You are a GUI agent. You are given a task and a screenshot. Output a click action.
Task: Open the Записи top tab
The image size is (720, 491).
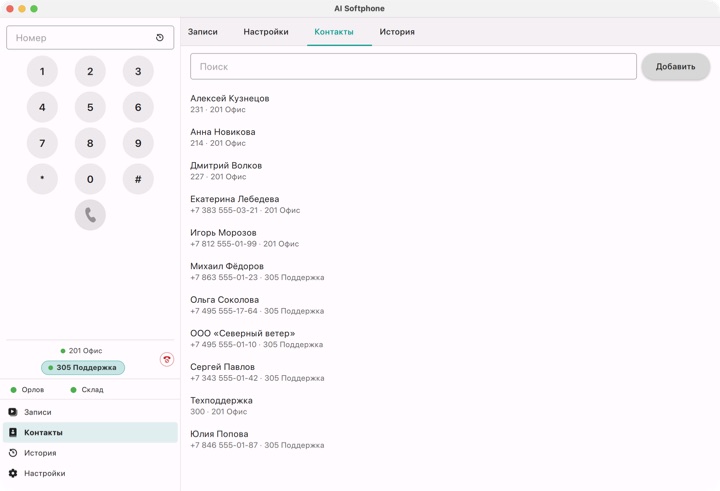tap(202, 32)
